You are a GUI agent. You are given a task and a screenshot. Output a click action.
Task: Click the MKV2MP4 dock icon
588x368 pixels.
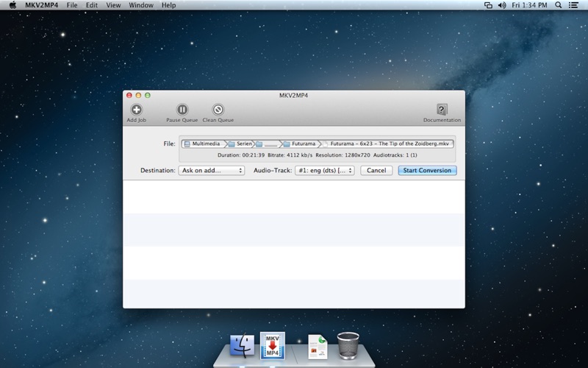click(x=273, y=344)
